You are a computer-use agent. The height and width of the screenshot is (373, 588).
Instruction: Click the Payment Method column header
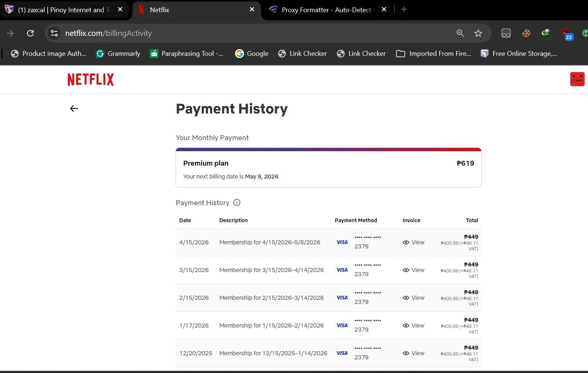click(356, 220)
